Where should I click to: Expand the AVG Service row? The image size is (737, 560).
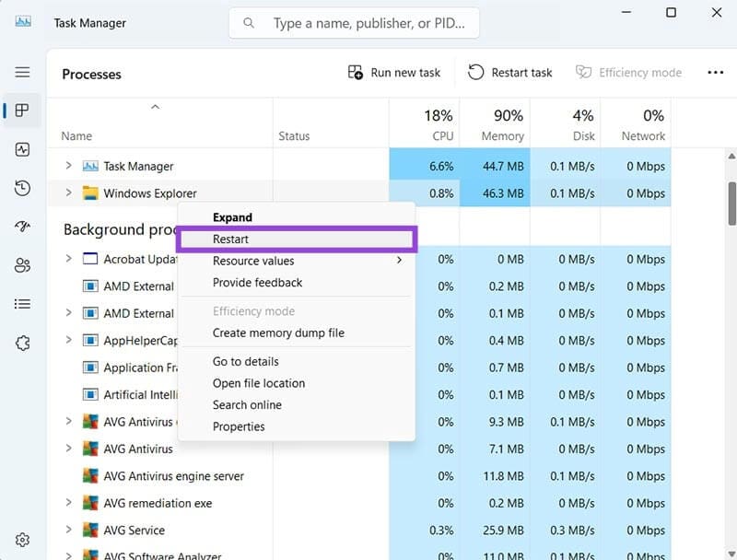(x=68, y=530)
